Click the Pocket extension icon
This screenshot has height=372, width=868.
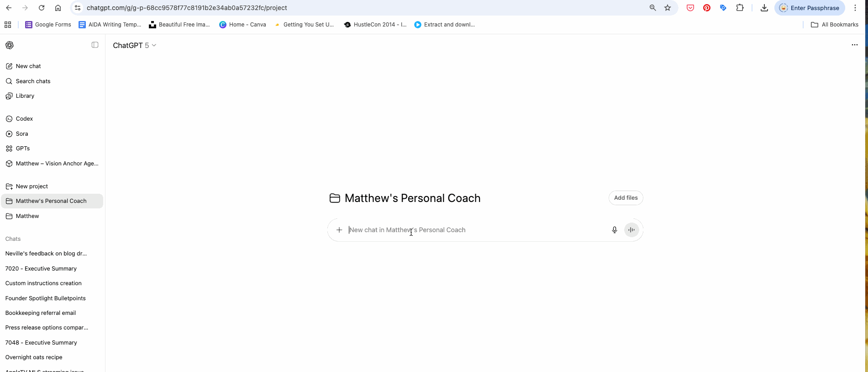[690, 8]
